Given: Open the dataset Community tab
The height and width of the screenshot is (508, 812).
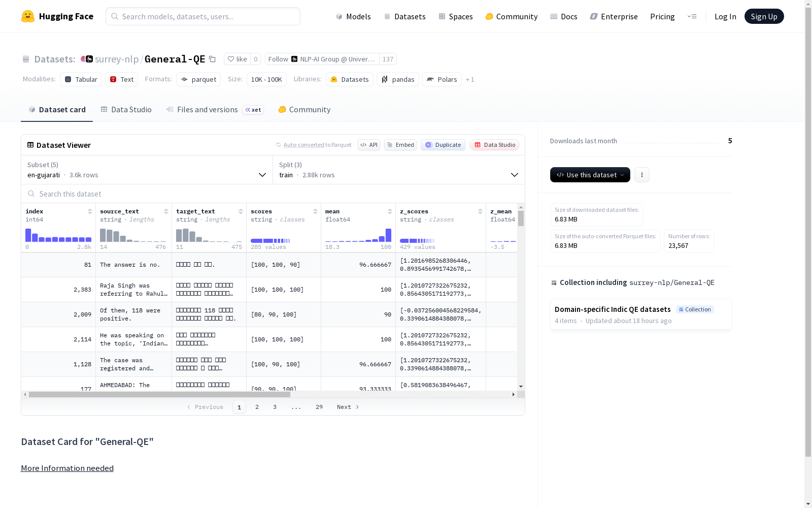Looking at the screenshot, I should click(x=304, y=110).
